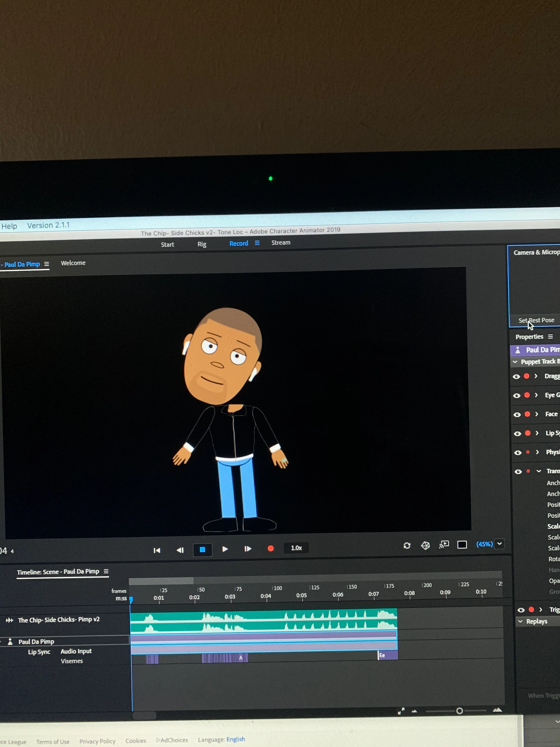Toggle the Physics behavior eye icon
560x747 pixels.
coord(518,453)
